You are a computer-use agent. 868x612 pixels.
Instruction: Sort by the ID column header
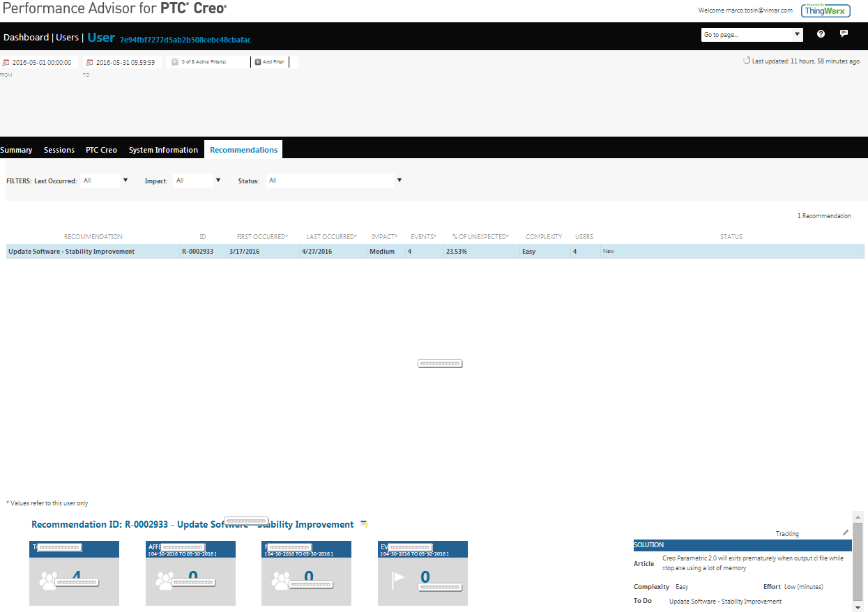[203, 237]
